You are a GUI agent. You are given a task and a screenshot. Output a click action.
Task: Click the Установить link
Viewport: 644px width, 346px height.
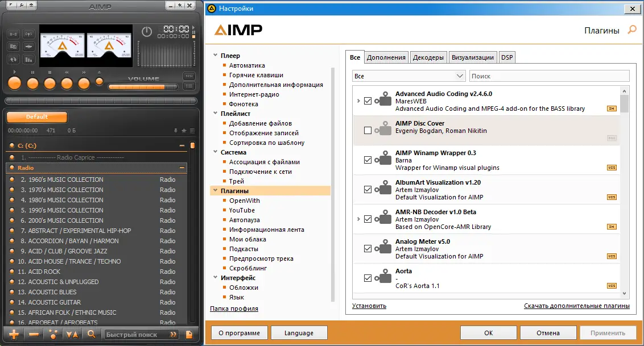(x=369, y=306)
